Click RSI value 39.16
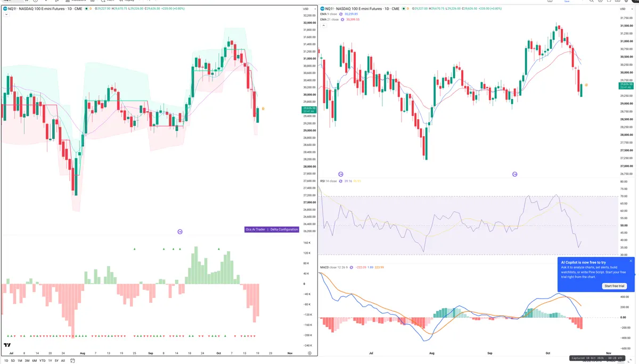This screenshot has height=364, width=639. (348, 181)
